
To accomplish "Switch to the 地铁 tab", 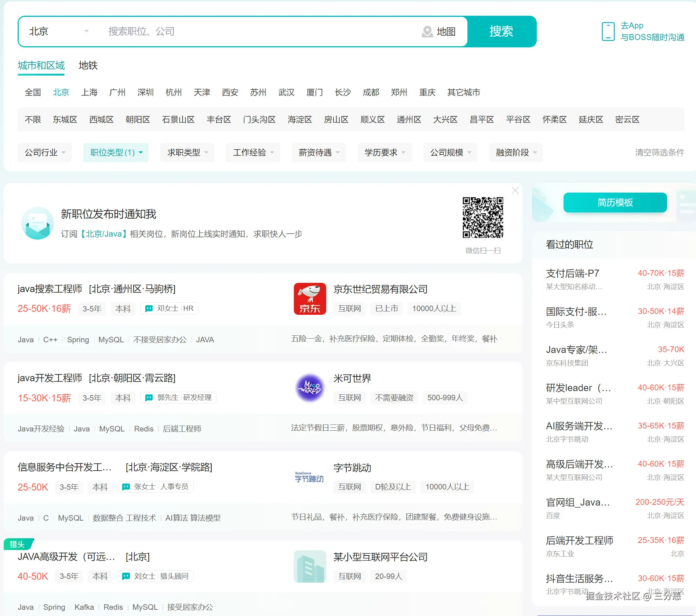I will 88,66.
